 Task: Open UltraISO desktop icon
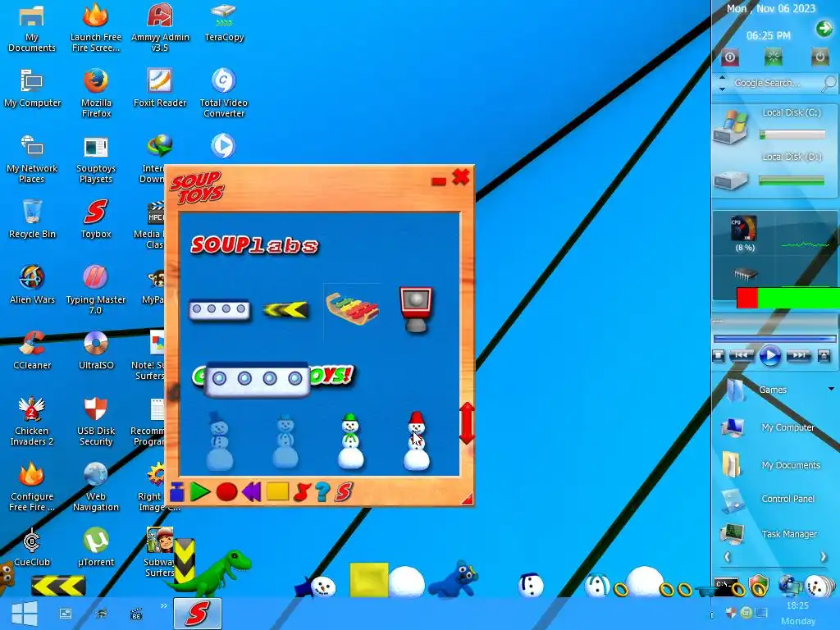pyautogui.click(x=96, y=349)
